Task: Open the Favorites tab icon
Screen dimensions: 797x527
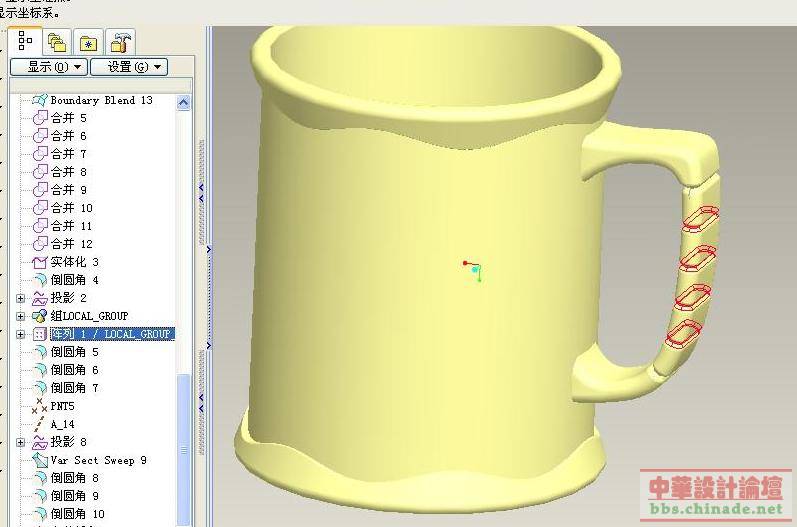Action: pos(89,42)
